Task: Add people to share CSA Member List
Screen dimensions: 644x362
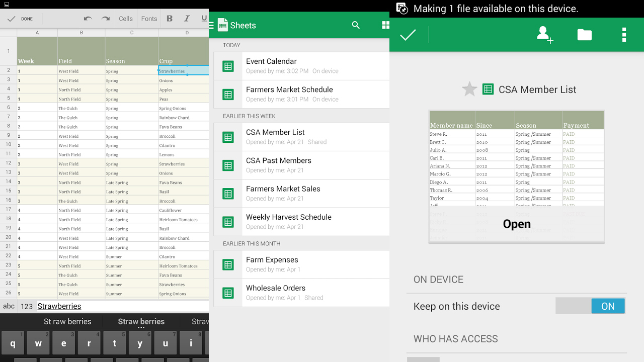Action: tap(545, 35)
